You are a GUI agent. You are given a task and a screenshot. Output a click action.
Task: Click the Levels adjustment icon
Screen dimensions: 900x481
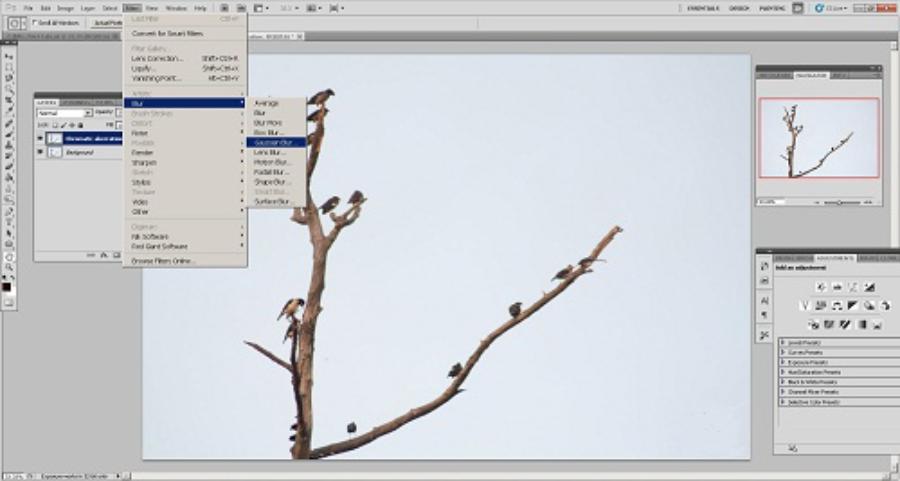pos(836,287)
